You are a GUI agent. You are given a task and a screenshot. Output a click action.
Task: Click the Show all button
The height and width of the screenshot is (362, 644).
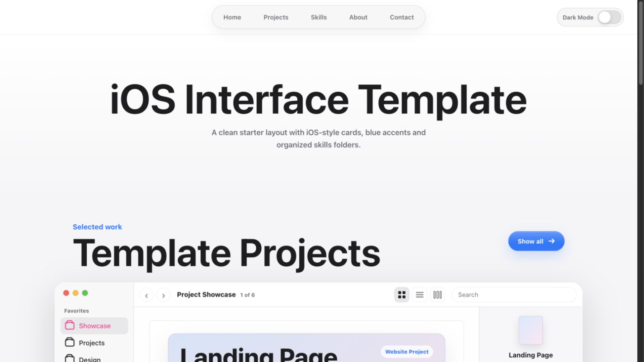(x=536, y=241)
